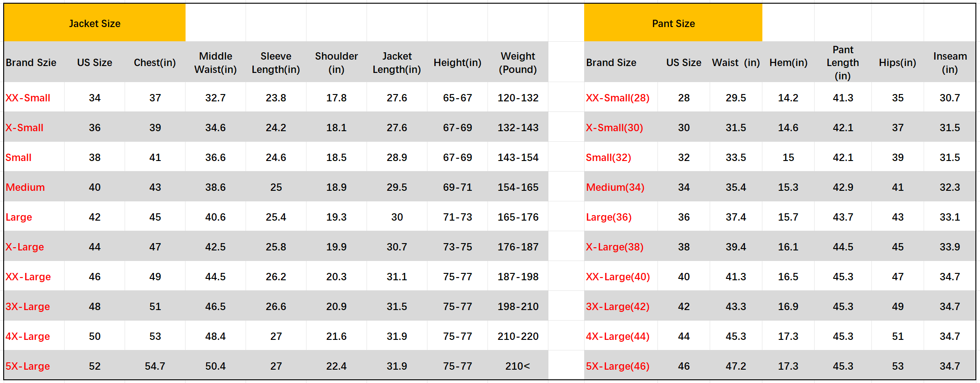Select the Medium jacket brand size label

pos(25,187)
